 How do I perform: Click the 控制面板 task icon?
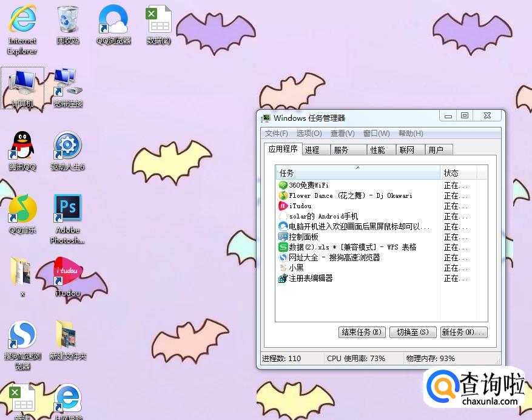click(283, 237)
